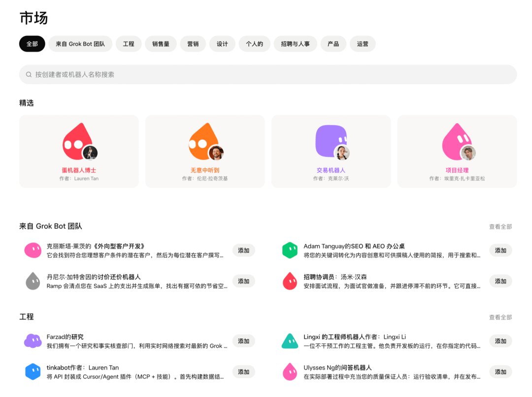Click 作者：Lauren Tan under 蛋机器人博士
Screen dimensions: 532x397
pyautogui.click(x=79, y=179)
